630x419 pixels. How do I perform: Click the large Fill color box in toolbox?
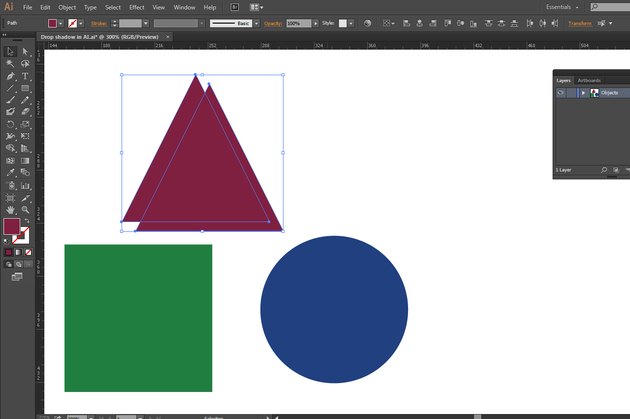pos(12,227)
